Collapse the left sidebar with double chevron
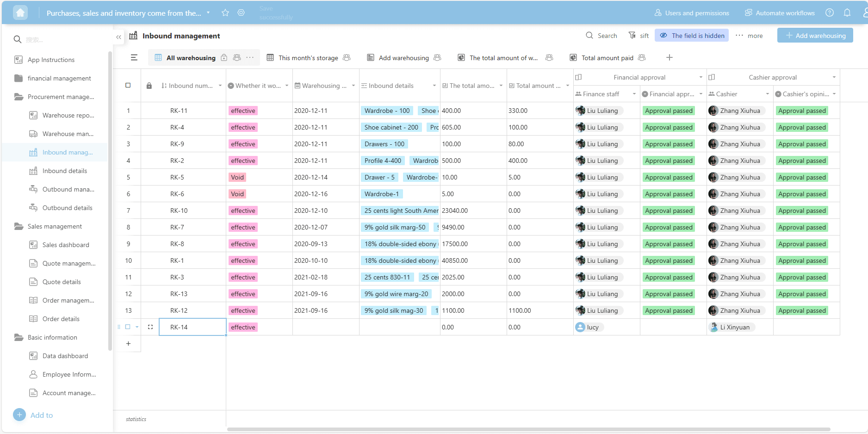Screen dimensions: 868x434 tap(119, 37)
